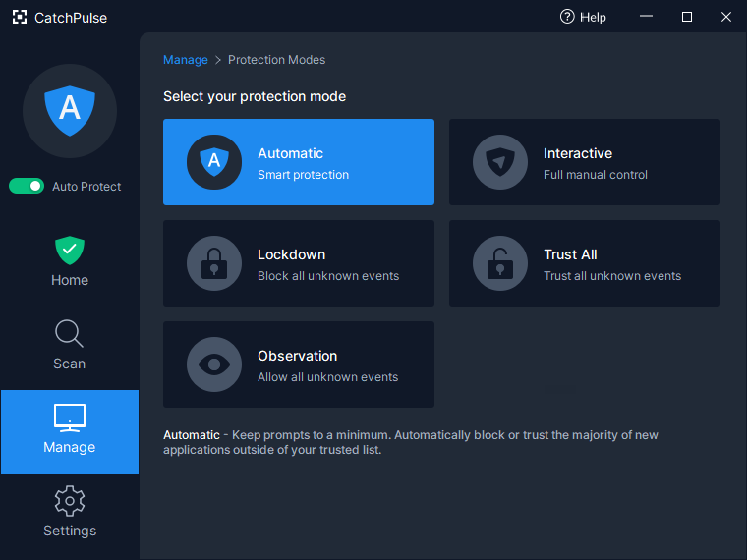The image size is (747, 560).
Task: Select Automatic smart protection mode
Action: click(x=299, y=162)
